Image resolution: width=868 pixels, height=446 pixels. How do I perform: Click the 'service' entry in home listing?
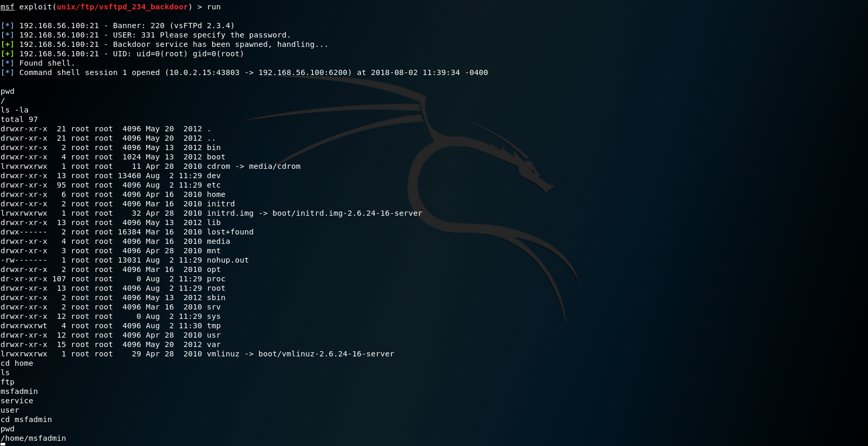17,401
